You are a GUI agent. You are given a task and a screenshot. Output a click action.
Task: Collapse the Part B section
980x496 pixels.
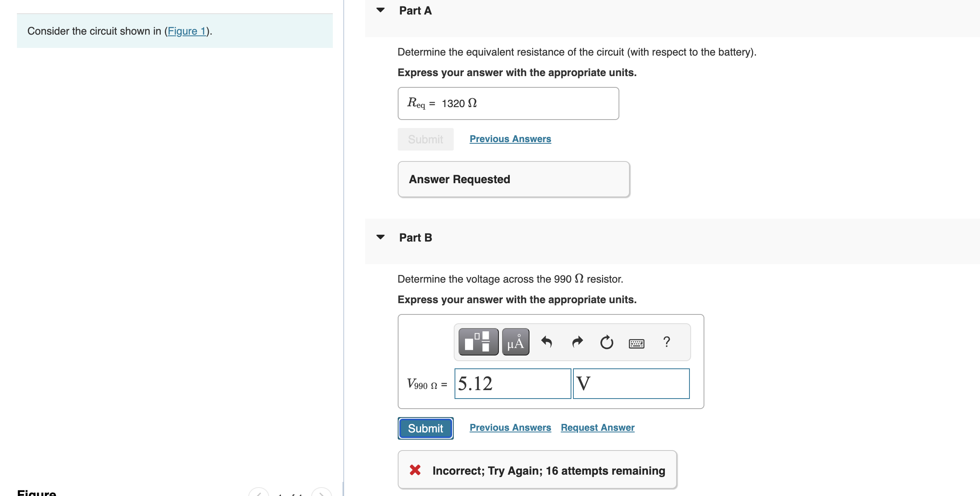(380, 237)
